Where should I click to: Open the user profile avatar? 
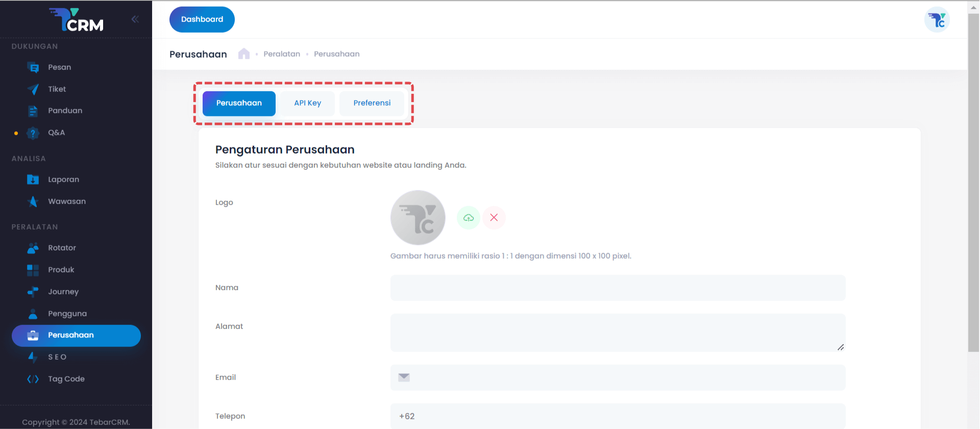[937, 20]
